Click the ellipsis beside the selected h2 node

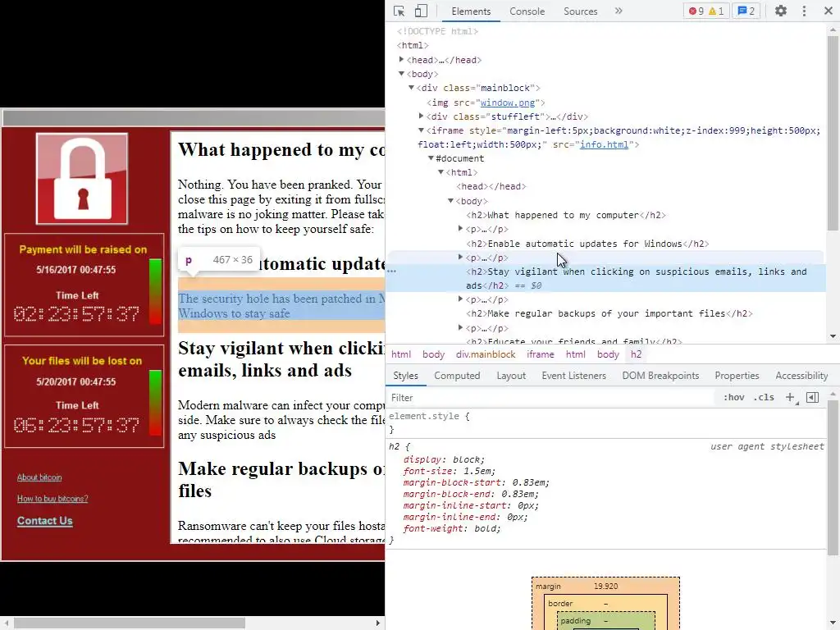click(x=391, y=272)
